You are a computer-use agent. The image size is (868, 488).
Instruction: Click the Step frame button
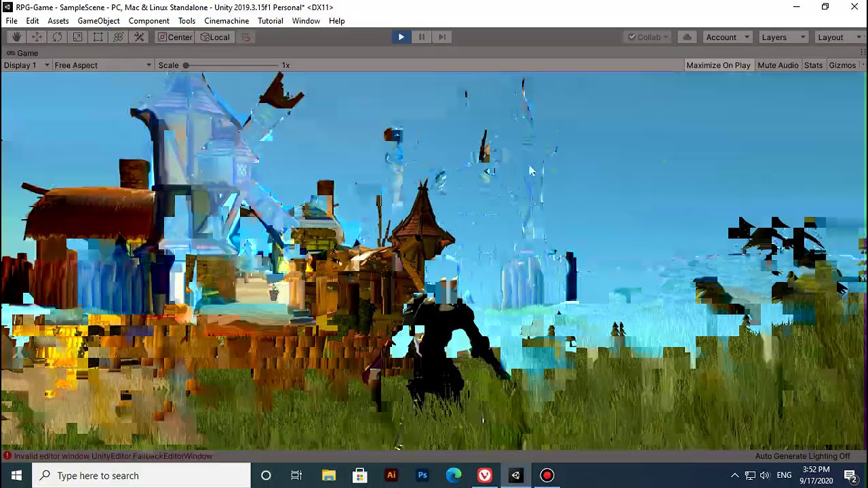click(442, 37)
